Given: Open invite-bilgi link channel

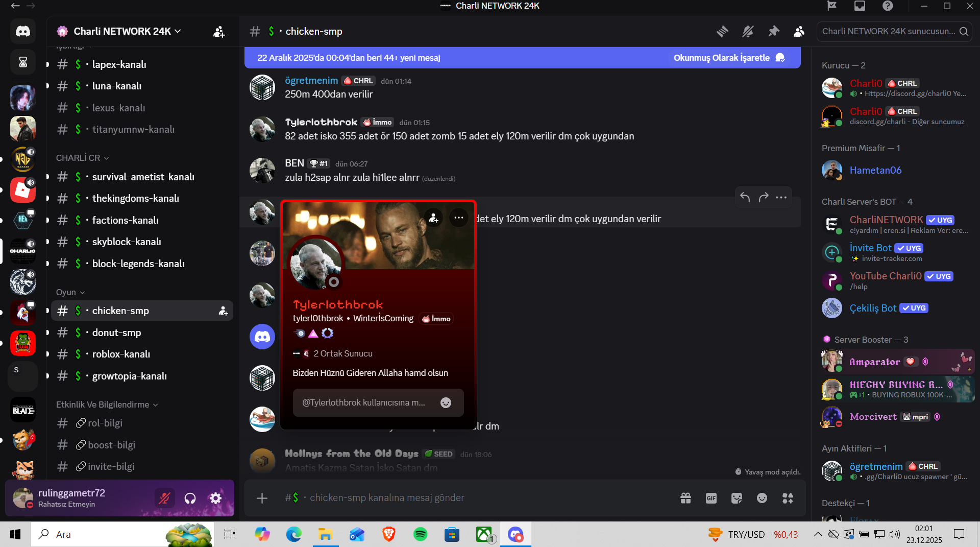Looking at the screenshot, I should (142, 467).
